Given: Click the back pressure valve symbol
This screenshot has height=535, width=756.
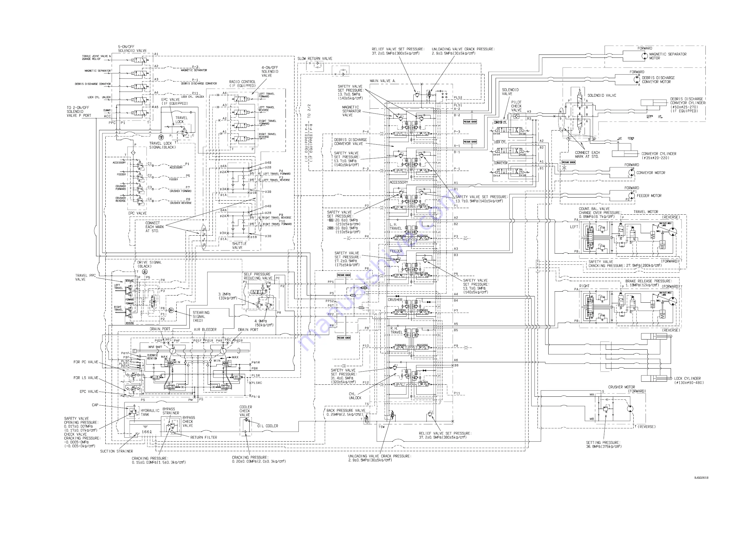Looking at the screenshot, I should pyautogui.click(x=367, y=419).
